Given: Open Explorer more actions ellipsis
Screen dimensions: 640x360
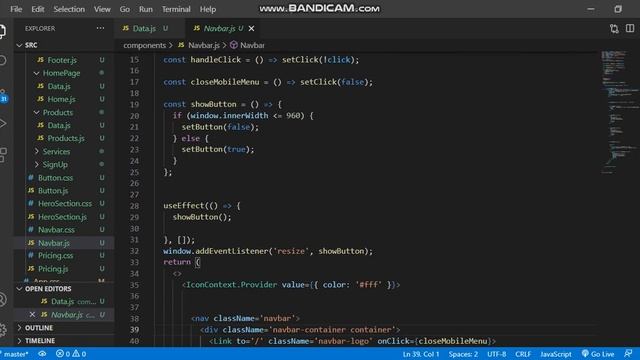Looking at the screenshot, I should coord(100,28).
